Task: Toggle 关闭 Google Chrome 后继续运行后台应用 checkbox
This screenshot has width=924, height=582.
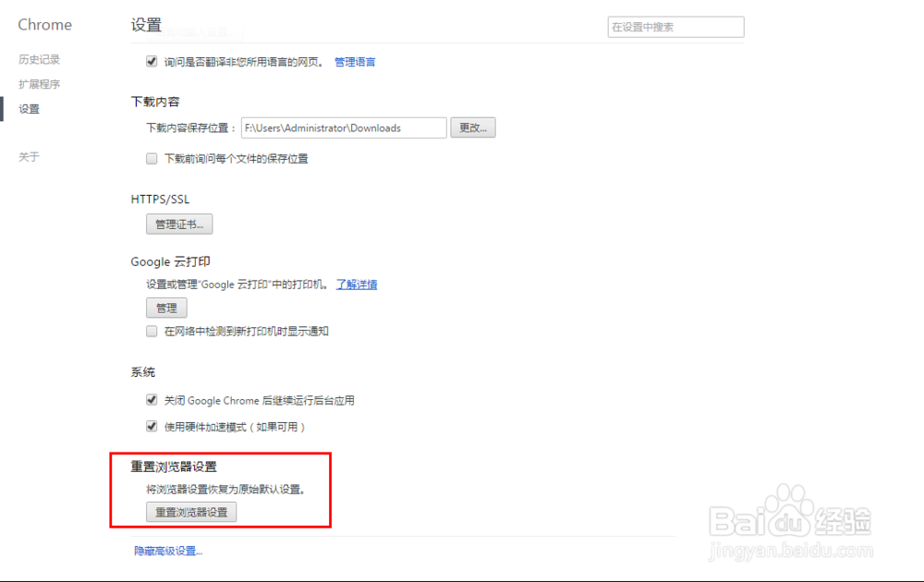Action: coord(152,400)
